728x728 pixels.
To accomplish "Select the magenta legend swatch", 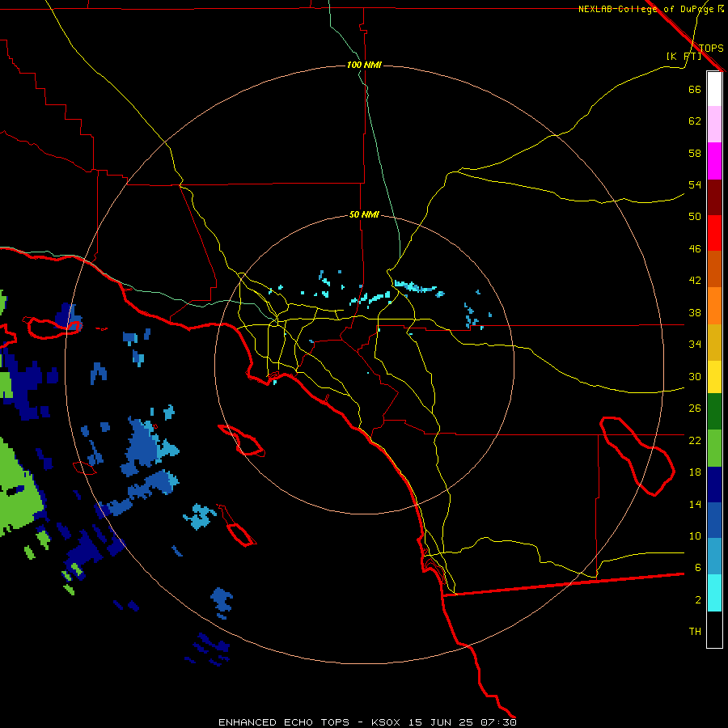I will click(714, 161).
